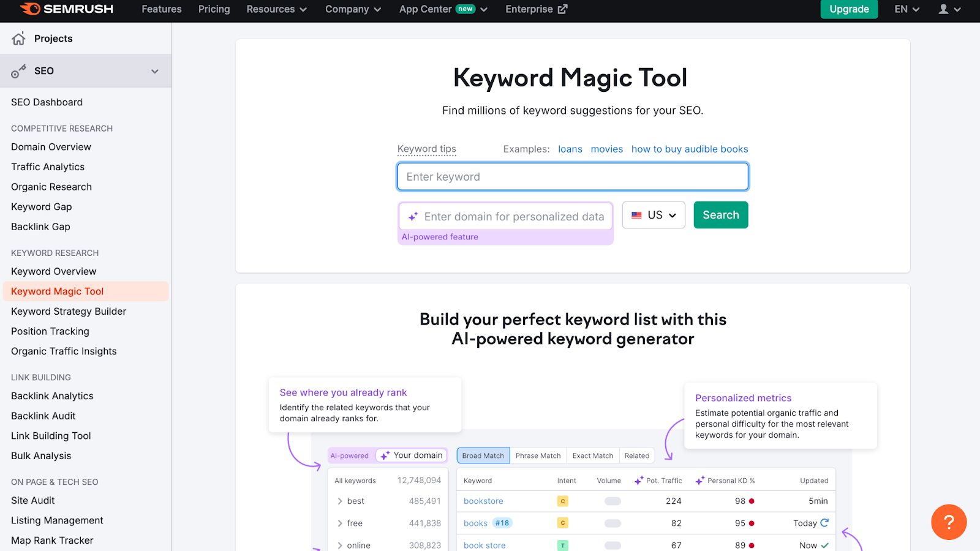Open SEO Dashboard in sidebar

tap(47, 102)
